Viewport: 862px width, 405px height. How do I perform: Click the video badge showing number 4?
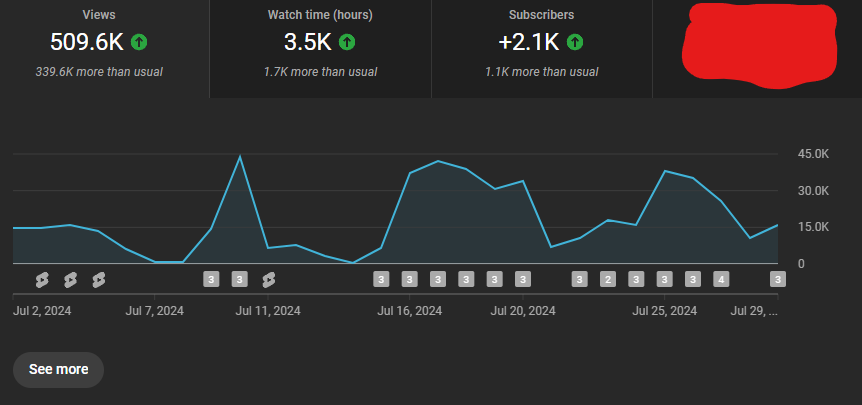pos(721,280)
